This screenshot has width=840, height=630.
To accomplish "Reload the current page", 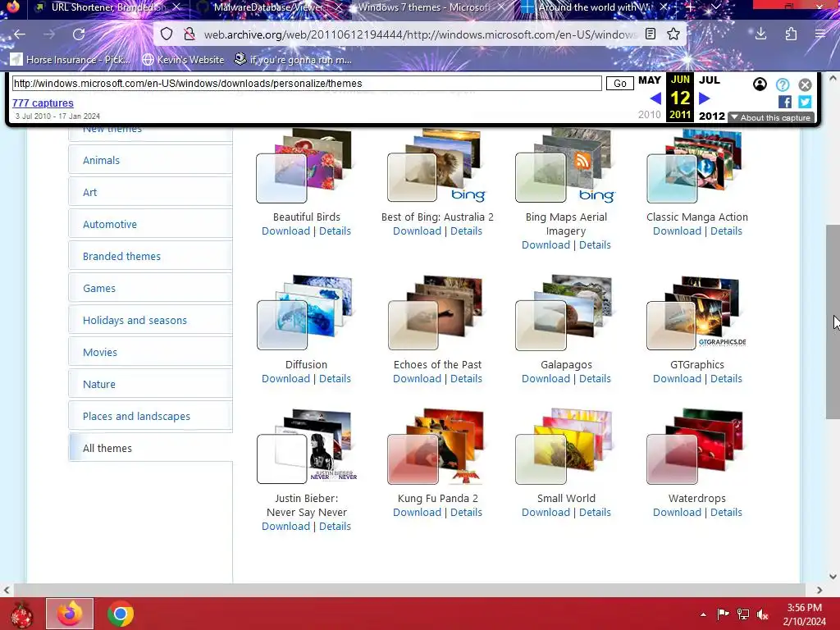I will pyautogui.click(x=79, y=34).
